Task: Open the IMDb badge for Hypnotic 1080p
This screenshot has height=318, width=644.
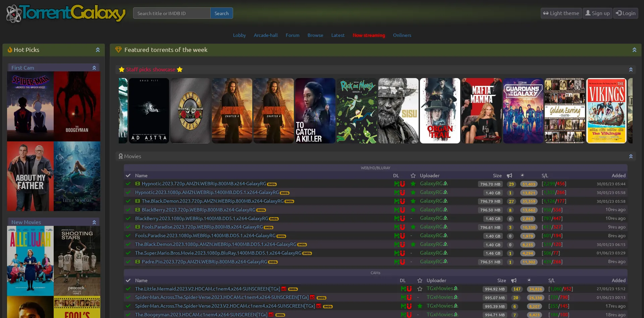Action: (284, 193)
